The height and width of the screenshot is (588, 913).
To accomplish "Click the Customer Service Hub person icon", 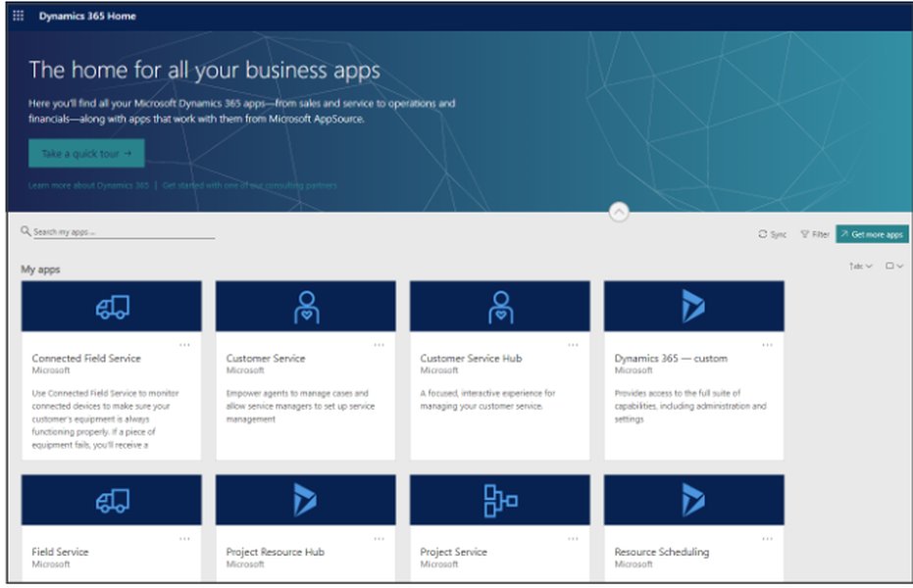I will coord(501,307).
